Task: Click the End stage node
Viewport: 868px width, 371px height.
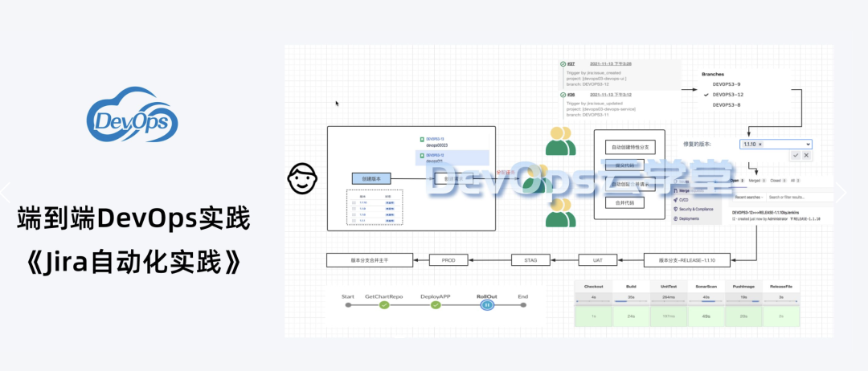Action: tap(523, 304)
